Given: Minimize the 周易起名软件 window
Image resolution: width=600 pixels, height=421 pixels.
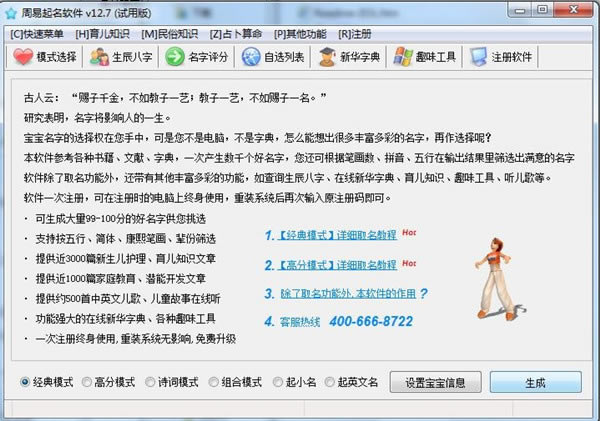Looking at the screenshot, I should (519, 10).
